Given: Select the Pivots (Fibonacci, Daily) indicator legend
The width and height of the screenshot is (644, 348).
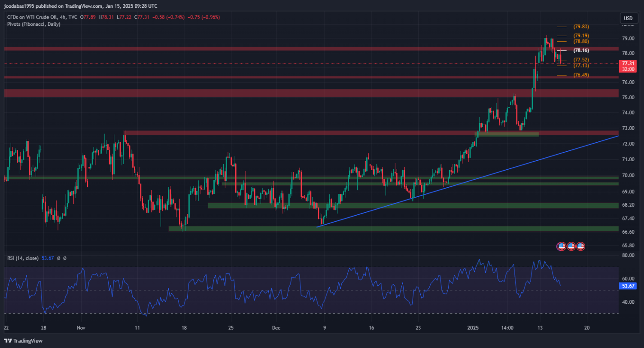Looking at the screenshot, I should (33, 24).
